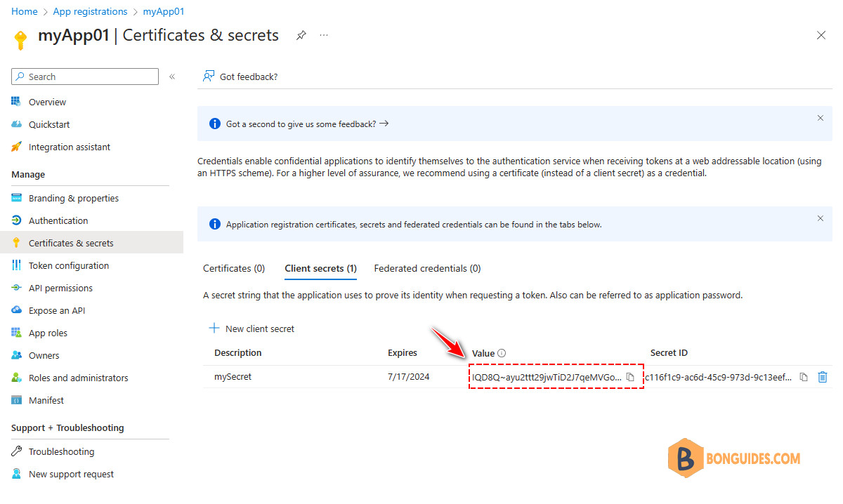Click the API permissions icon
This screenshot has height=504, width=843.
click(x=16, y=288)
